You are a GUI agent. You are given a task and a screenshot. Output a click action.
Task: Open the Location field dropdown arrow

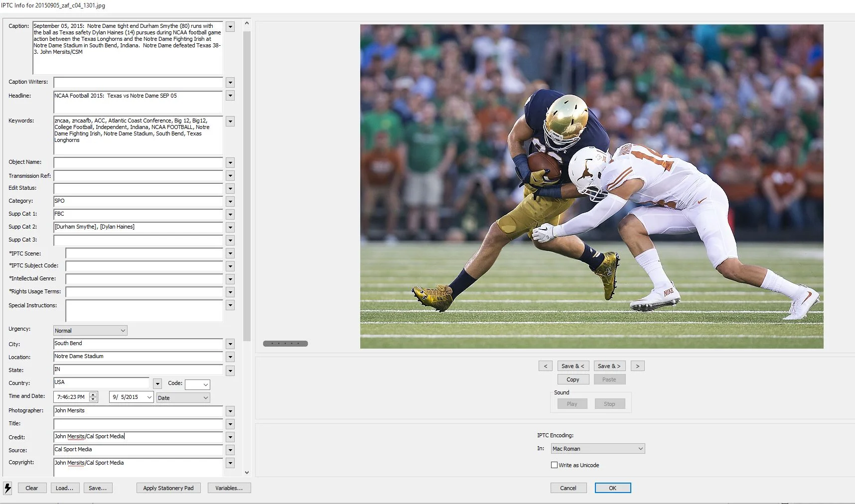(230, 357)
